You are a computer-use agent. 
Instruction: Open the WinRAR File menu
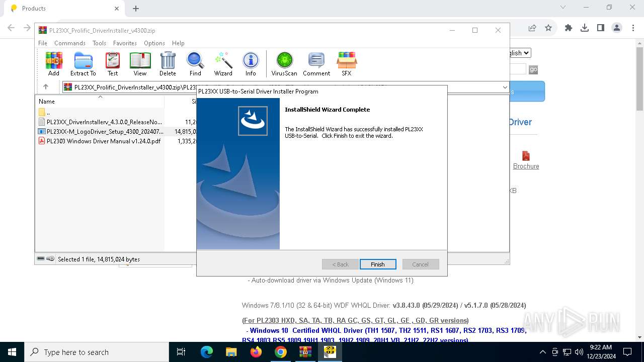coord(43,43)
